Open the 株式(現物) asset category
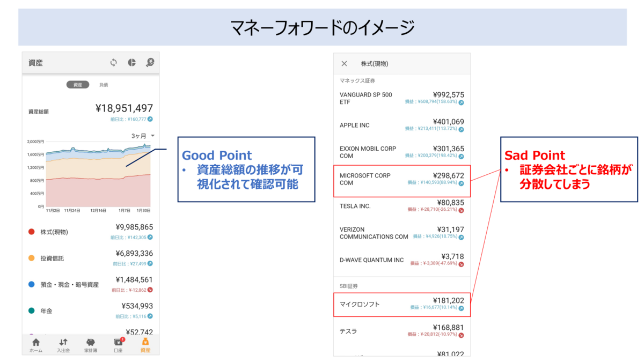Viewport: 644px width, 362px height. tap(91, 232)
